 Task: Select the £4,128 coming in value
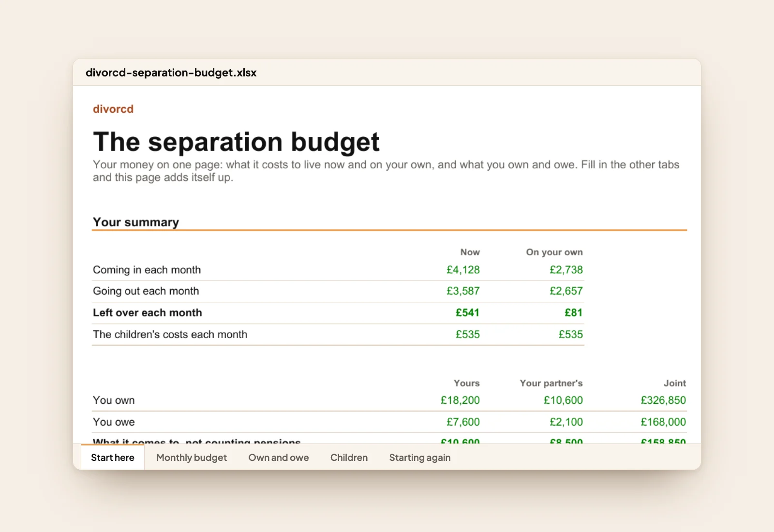click(x=463, y=270)
